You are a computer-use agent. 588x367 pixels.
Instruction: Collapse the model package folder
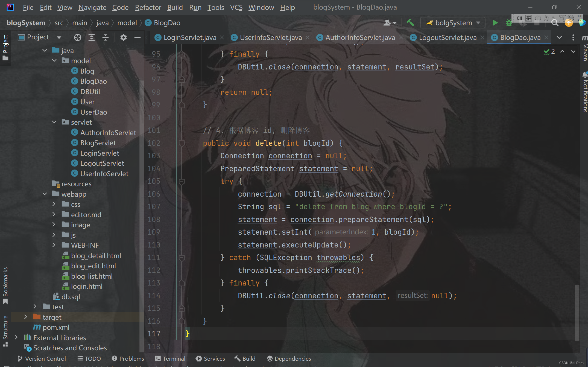tap(54, 60)
